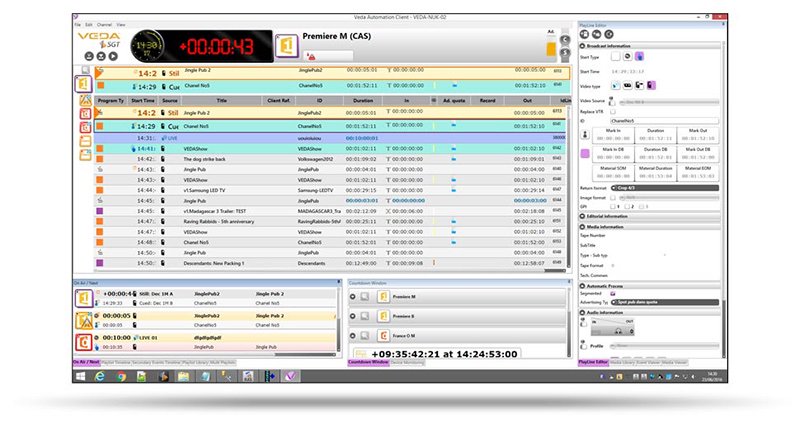Select the tape (VTR) Video type icon
The image size is (800, 437).
(x=627, y=86)
